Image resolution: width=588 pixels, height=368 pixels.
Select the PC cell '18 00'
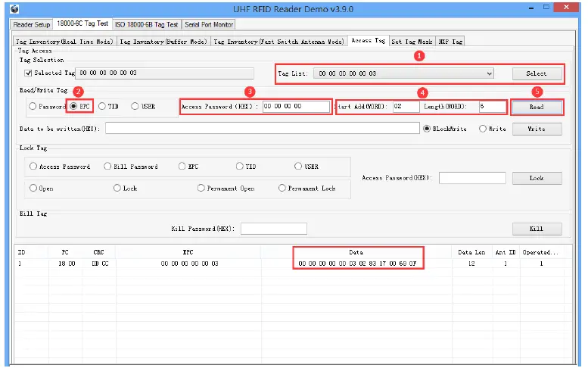(x=67, y=264)
